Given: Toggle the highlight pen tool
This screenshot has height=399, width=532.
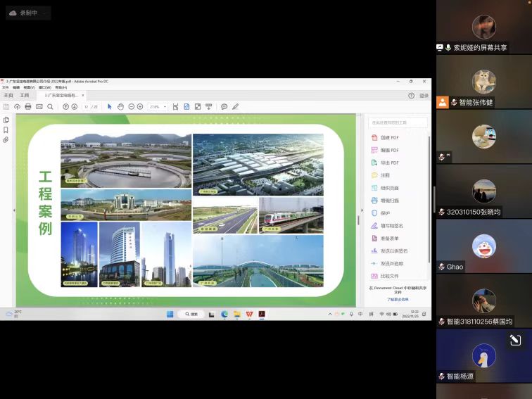Looking at the screenshot, I should pos(236,106).
